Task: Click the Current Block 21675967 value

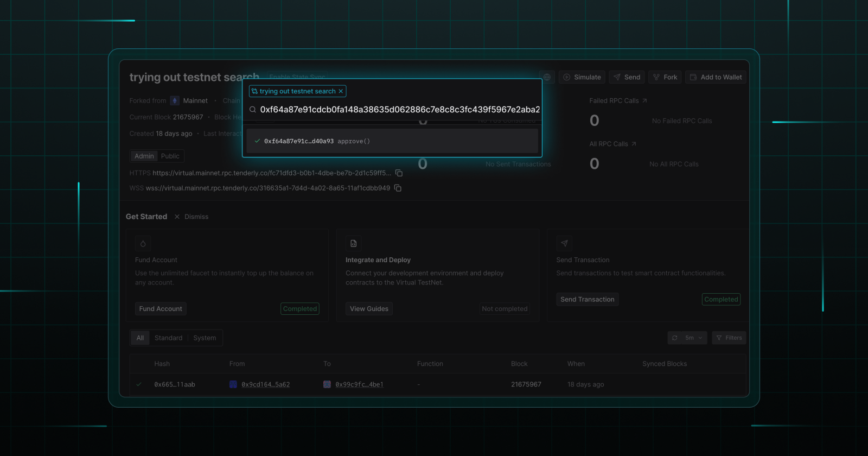Action: pos(188,117)
